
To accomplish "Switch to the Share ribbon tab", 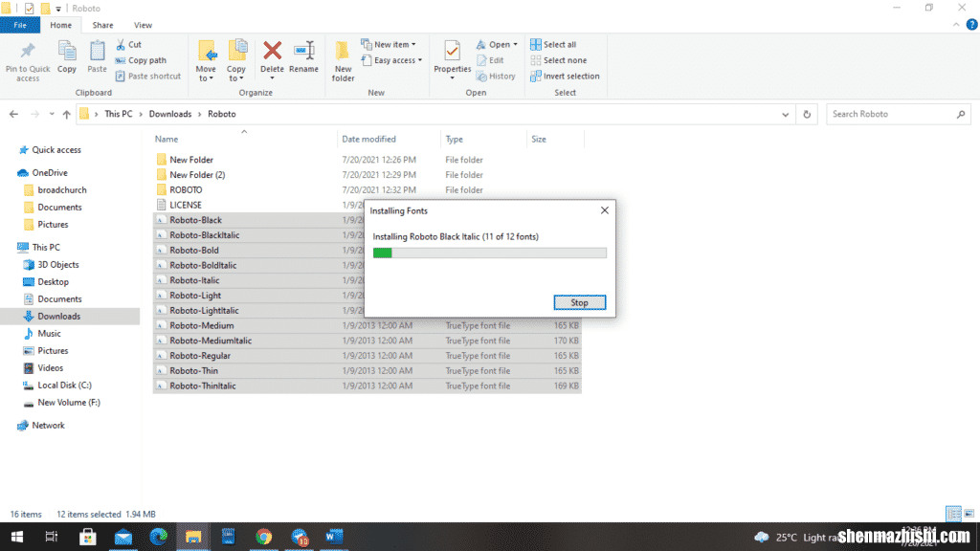I will coord(102,25).
